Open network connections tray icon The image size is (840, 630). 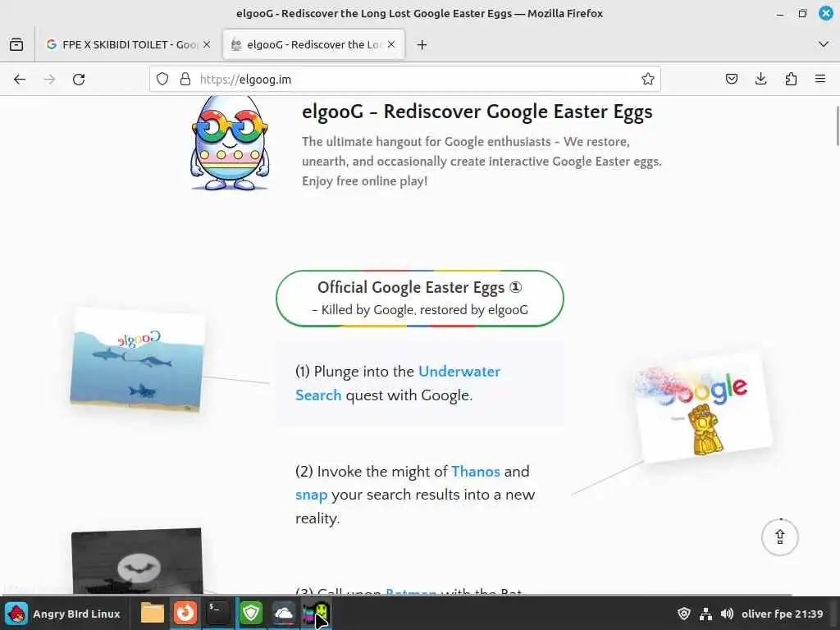tap(705, 614)
